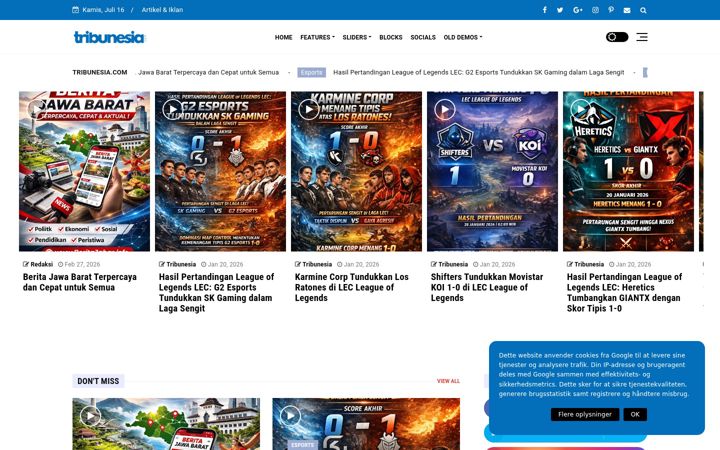Expand the OLD DEMOS dropdown menu
The width and height of the screenshot is (720, 450).
click(463, 37)
